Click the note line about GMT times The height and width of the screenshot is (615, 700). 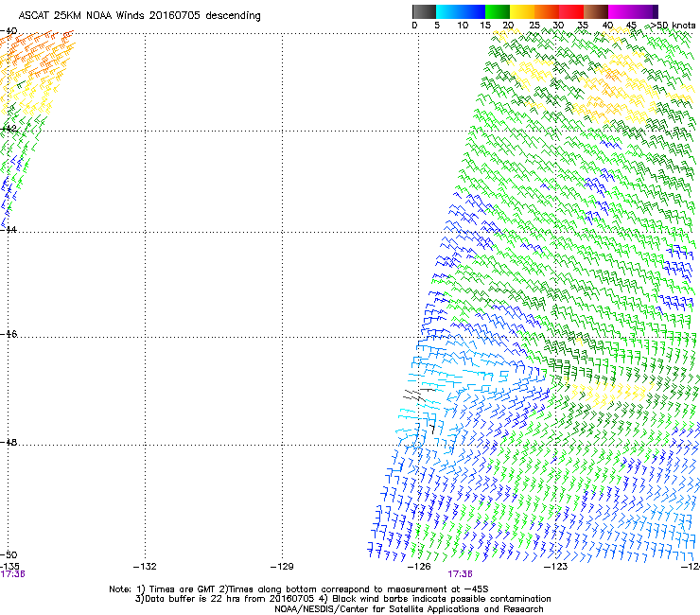pos(299,589)
